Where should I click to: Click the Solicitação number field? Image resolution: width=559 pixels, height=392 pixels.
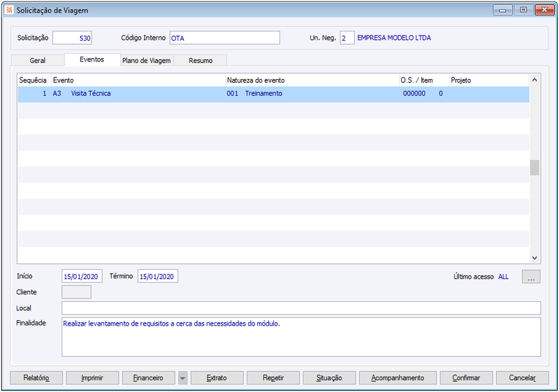[x=72, y=38]
